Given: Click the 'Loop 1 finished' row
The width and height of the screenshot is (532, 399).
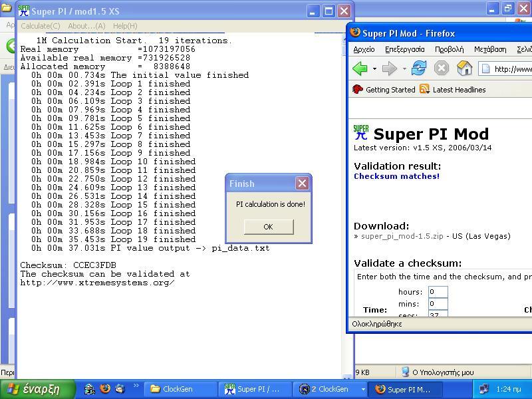Looking at the screenshot, I should pos(110,84).
